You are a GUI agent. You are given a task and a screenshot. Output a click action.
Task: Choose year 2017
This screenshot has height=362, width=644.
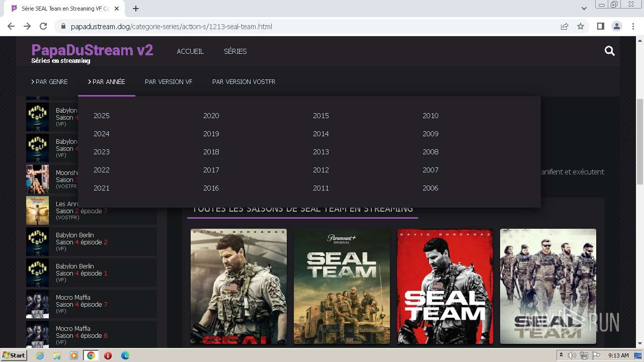tap(211, 170)
